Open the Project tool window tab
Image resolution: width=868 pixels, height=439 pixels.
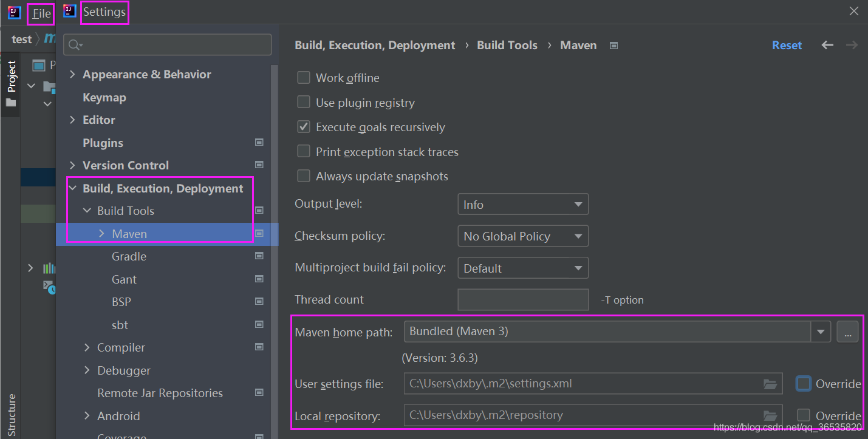[11, 84]
